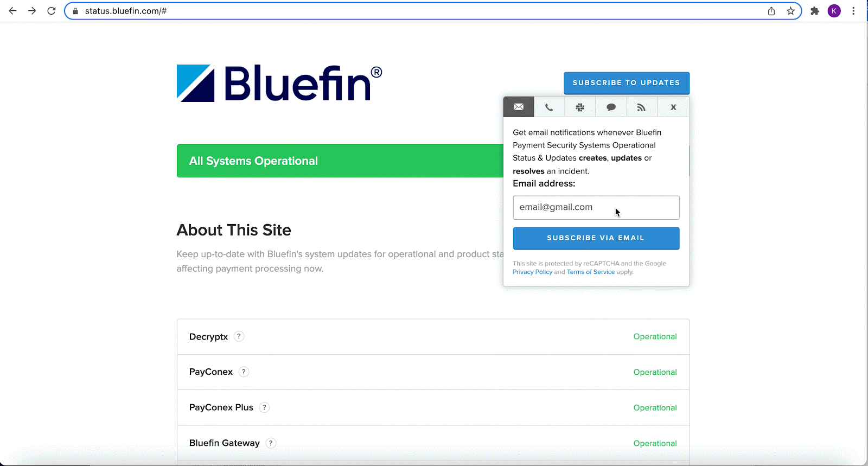This screenshot has height=466, width=868.
Task: Click the Operational status for Decryptx
Action: pyautogui.click(x=655, y=336)
